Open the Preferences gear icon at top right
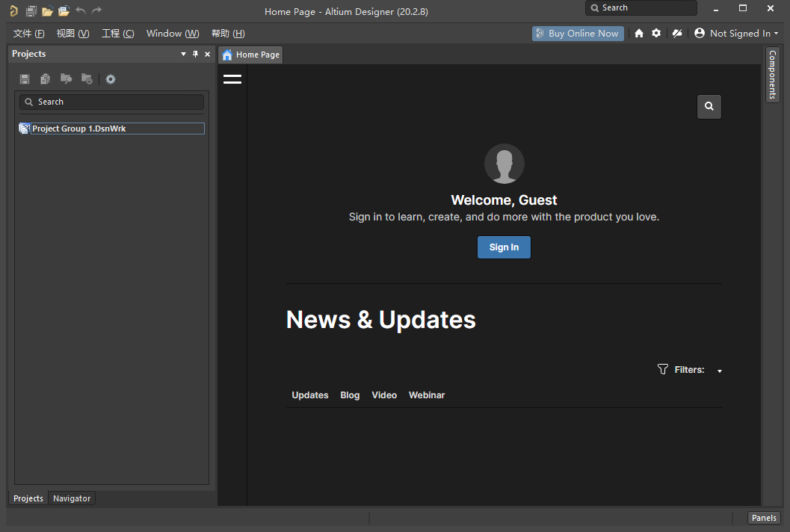The width and height of the screenshot is (790, 532). [656, 34]
